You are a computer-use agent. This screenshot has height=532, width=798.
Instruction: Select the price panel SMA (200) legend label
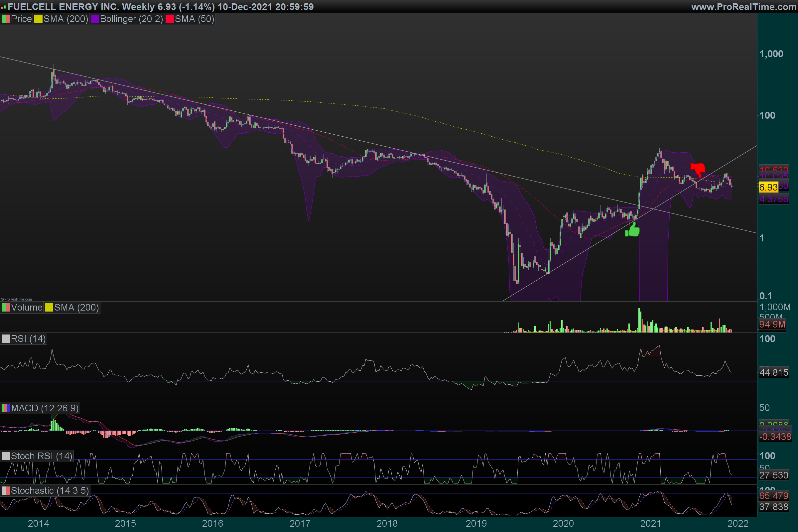66,19
